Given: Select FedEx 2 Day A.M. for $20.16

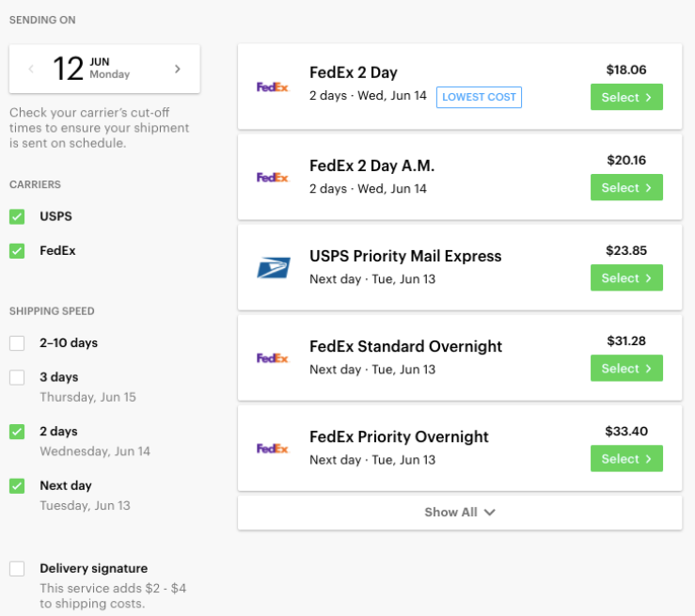Looking at the screenshot, I should tap(626, 187).
